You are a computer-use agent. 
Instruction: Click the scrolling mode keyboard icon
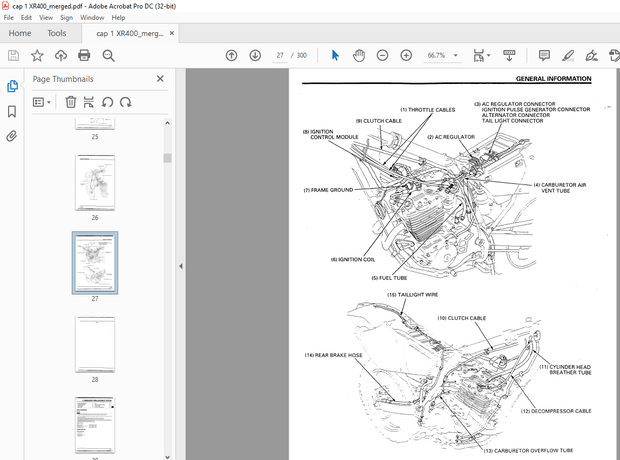[x=509, y=55]
